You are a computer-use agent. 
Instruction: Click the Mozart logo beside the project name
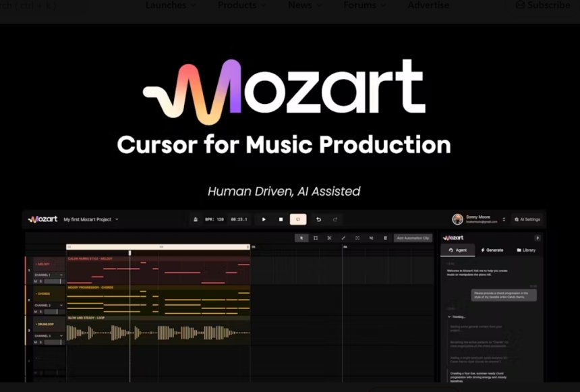[42, 219]
